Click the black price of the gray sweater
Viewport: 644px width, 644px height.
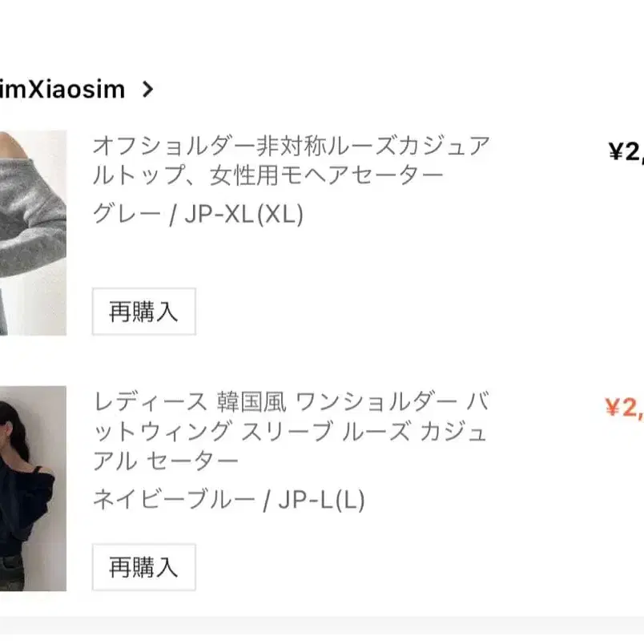point(626,151)
